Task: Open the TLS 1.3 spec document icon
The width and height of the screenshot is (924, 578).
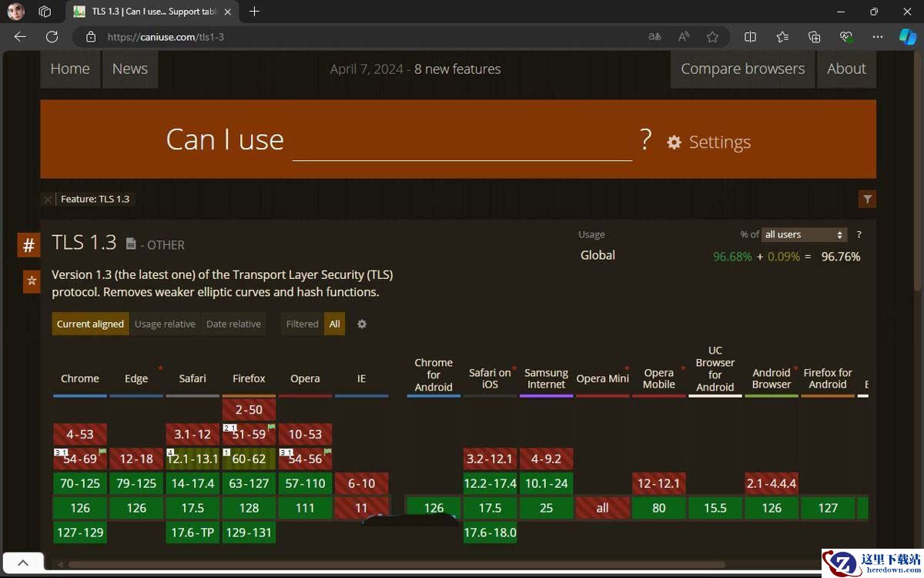Action: pos(131,244)
